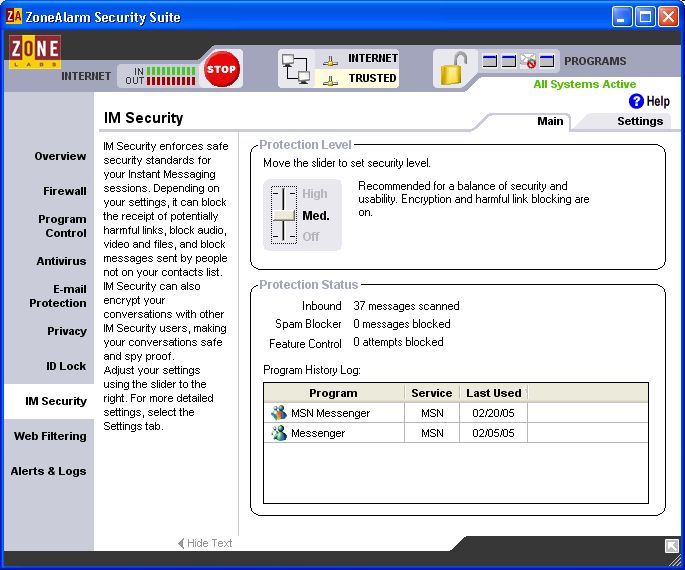The width and height of the screenshot is (685, 570).
Task: Open the Overview panel
Action: (x=60, y=156)
